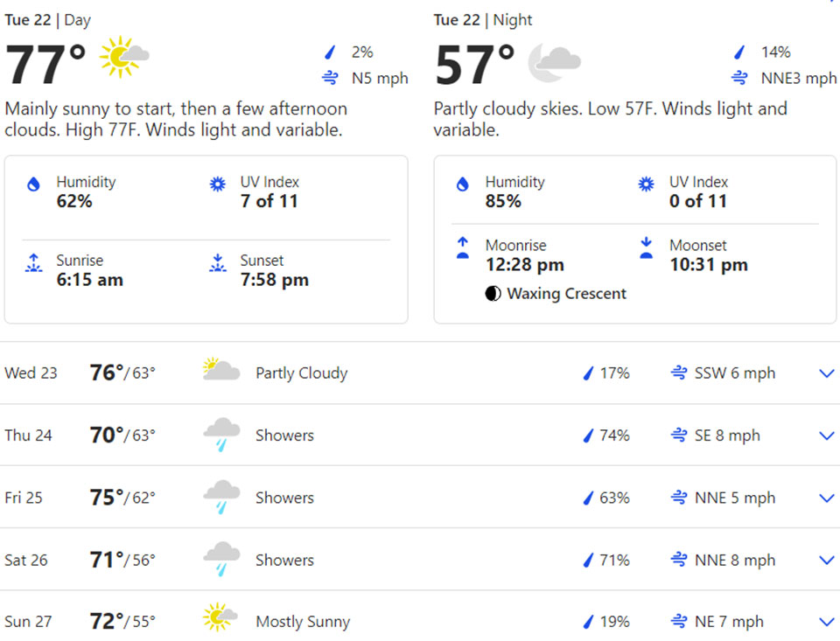Click the Wed 23 Partly Cloudy label

point(301,373)
